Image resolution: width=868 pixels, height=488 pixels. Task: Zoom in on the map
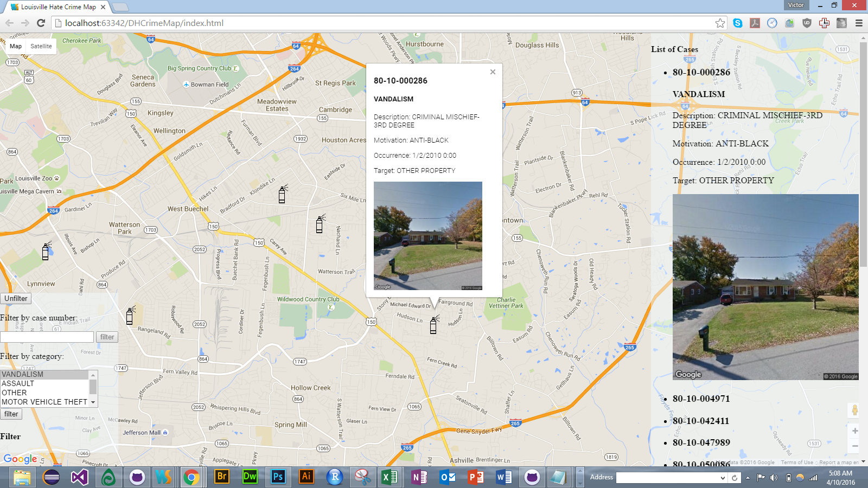point(854,431)
